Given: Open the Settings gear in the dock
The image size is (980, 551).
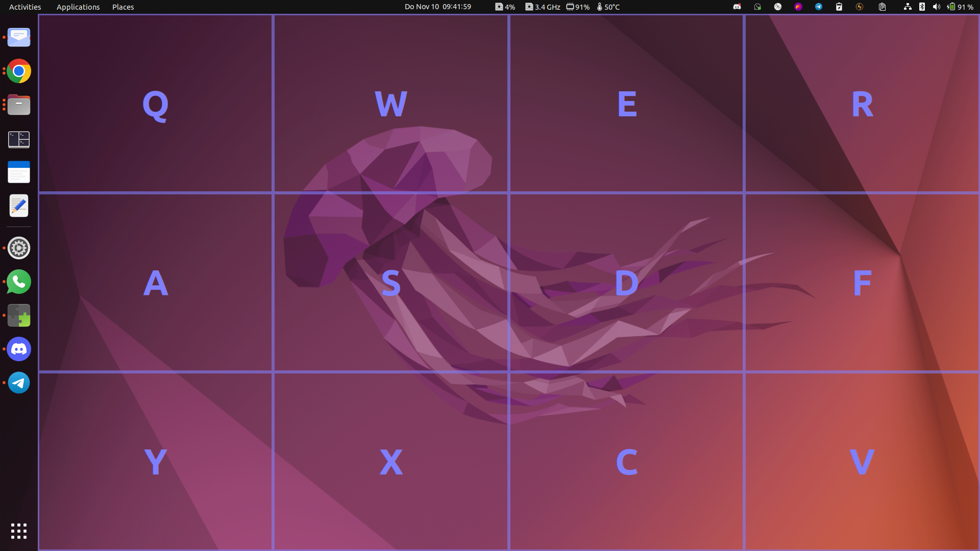Looking at the screenshot, I should pos(18,247).
